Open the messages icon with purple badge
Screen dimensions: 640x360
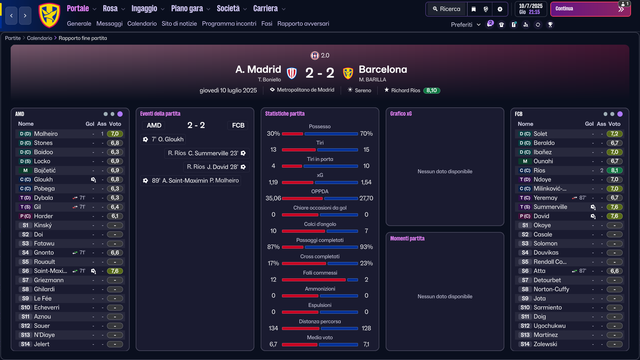[x=490, y=24]
